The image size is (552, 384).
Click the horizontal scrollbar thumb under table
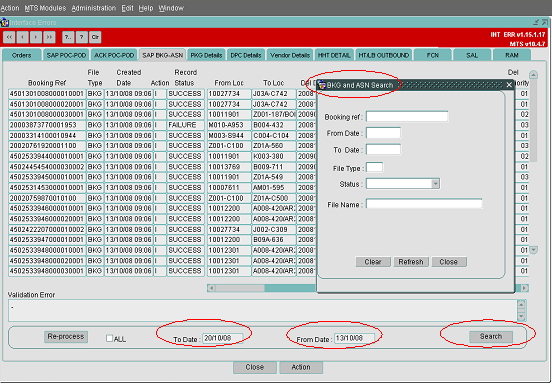(x=240, y=288)
